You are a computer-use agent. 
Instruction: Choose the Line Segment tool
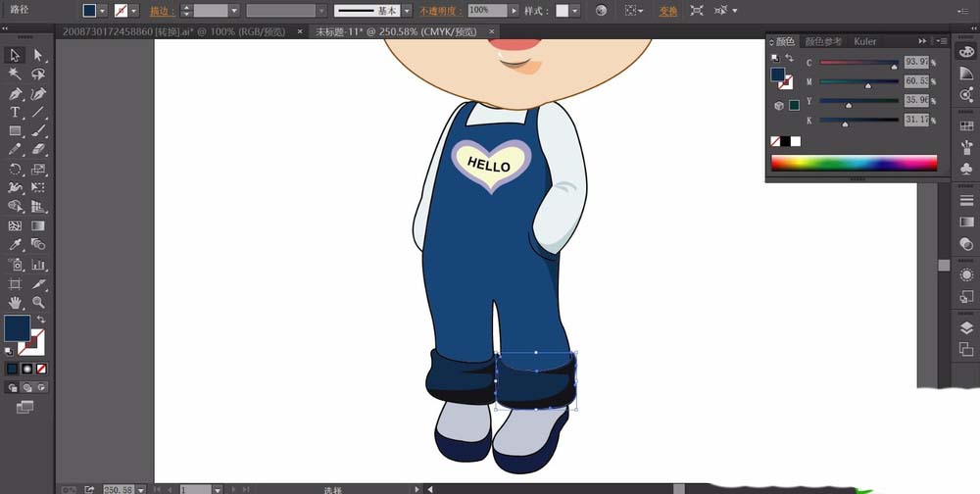pyautogui.click(x=38, y=113)
